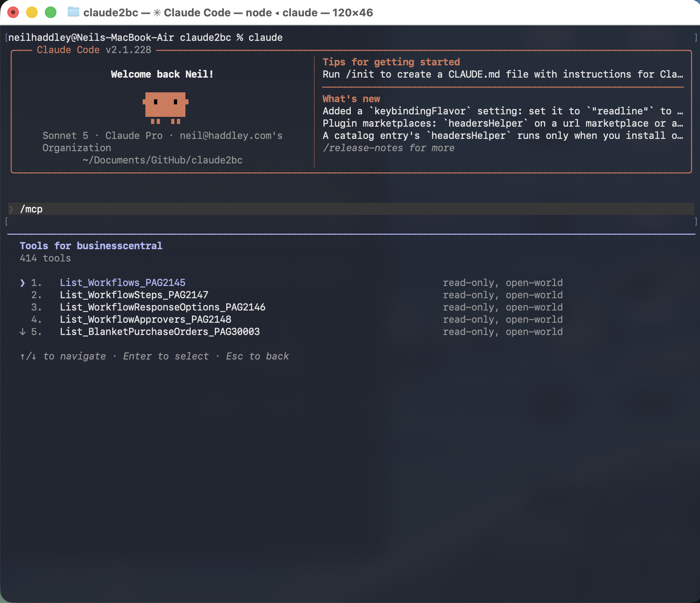Click the Claude pixel mascot icon
This screenshot has height=603, width=700.
pyautogui.click(x=165, y=108)
